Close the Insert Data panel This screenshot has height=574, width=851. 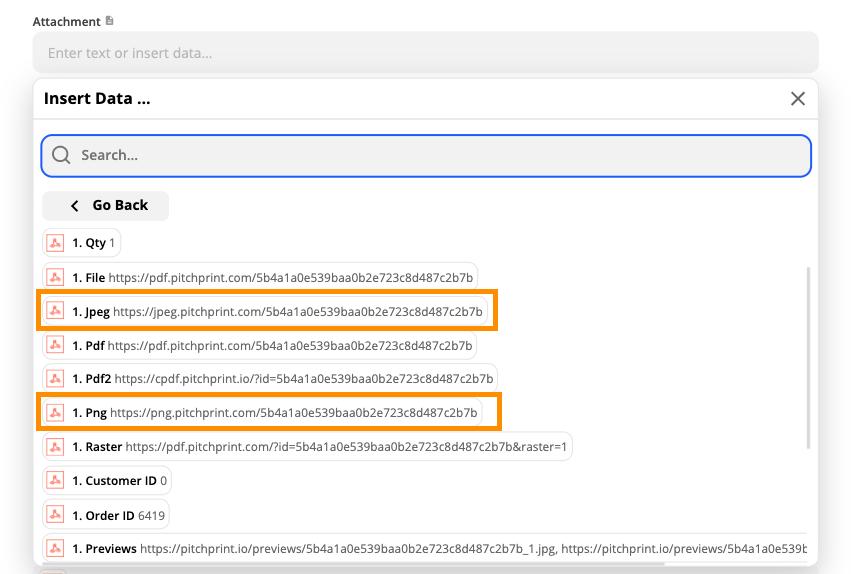(x=797, y=99)
